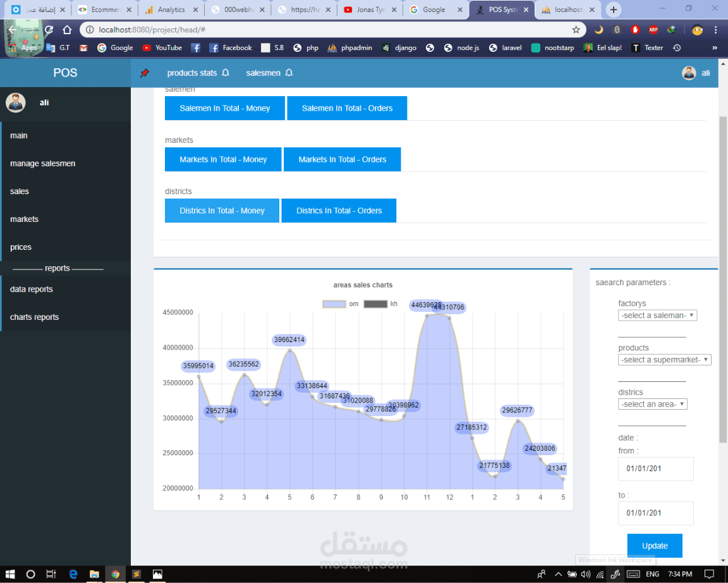
Task: Open the Texter bookmark
Action: coord(648,48)
